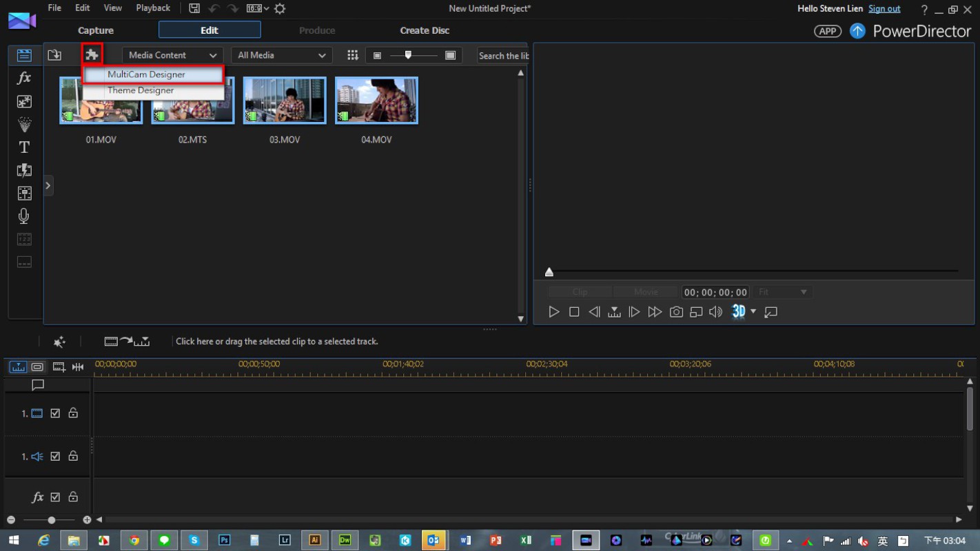Open library menu grid icon
Viewport: 980px width, 551px height.
point(353,55)
